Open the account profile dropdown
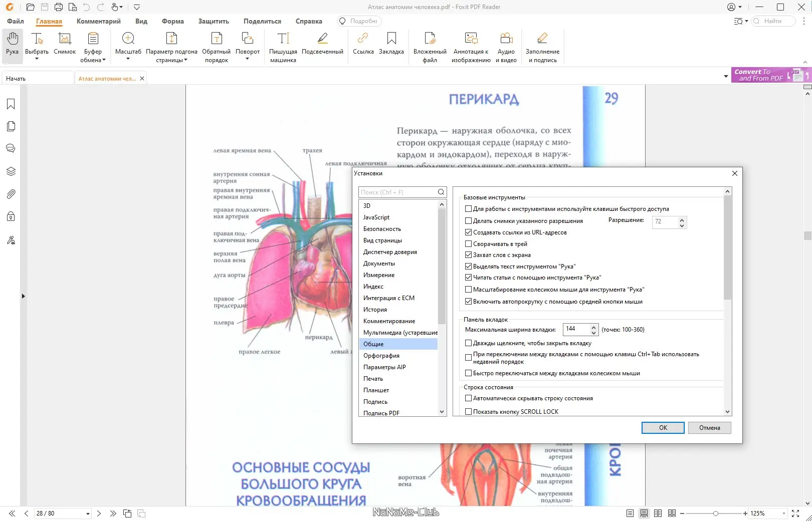This screenshot has width=812, height=521. [x=734, y=7]
